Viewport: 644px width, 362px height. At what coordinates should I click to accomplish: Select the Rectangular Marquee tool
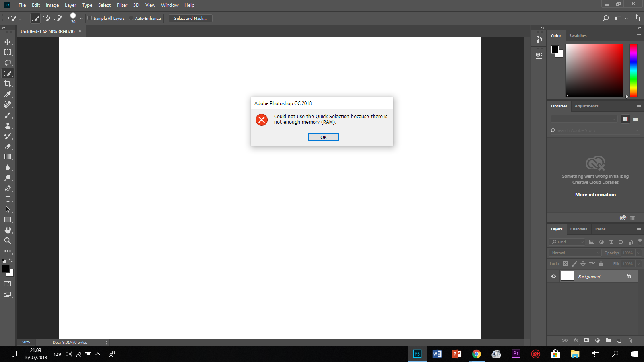tap(8, 52)
